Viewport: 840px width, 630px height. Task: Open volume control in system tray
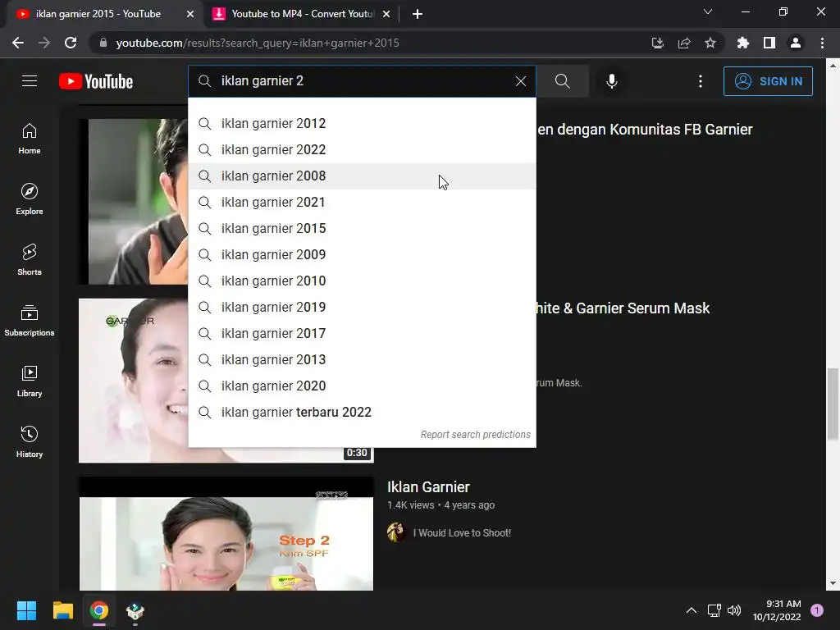[x=734, y=610]
